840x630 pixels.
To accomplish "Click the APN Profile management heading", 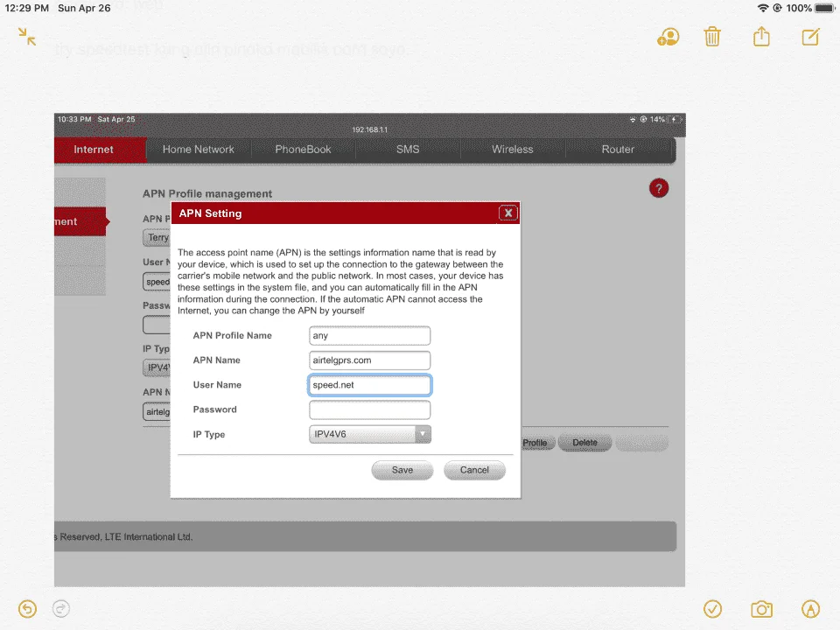I will (x=207, y=194).
